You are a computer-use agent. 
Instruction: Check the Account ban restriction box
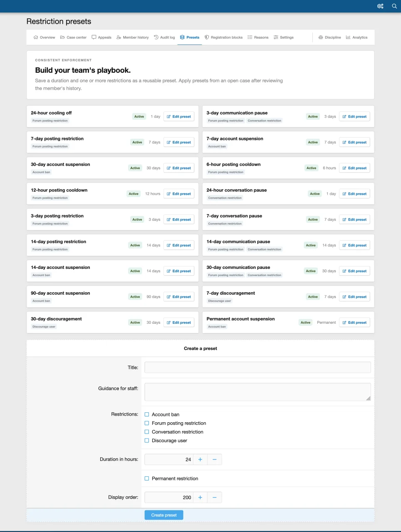pyautogui.click(x=147, y=414)
